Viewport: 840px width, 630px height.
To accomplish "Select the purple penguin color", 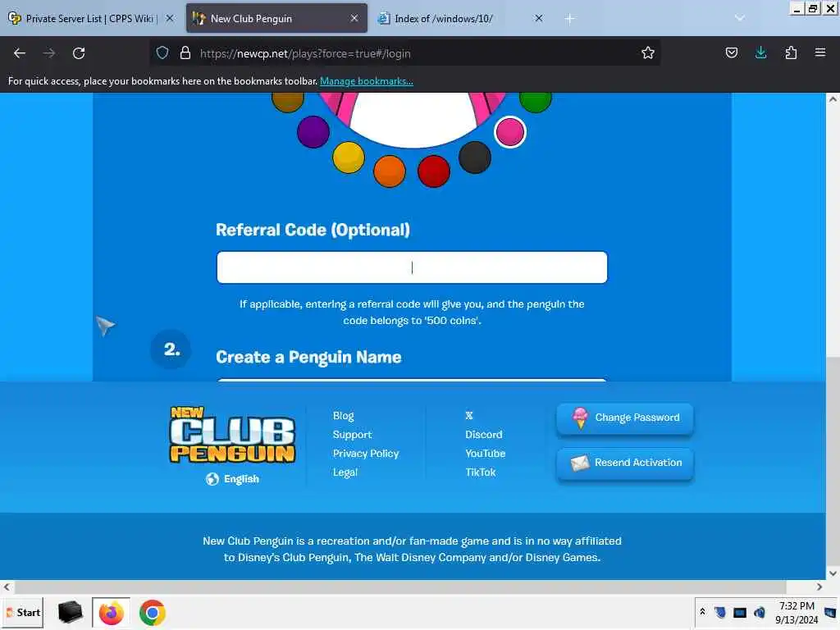I will pos(313,132).
